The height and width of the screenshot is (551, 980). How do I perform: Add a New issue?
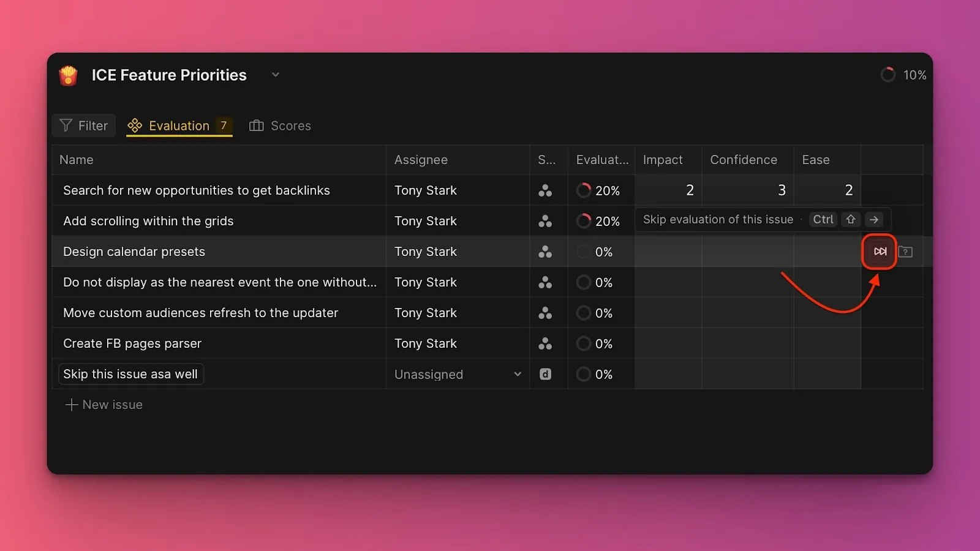click(104, 405)
